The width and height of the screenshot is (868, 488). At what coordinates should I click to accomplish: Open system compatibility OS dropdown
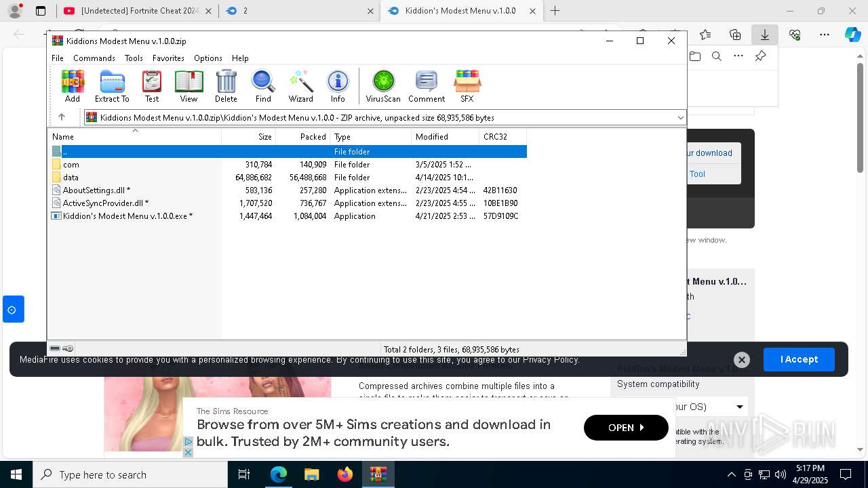click(x=712, y=407)
